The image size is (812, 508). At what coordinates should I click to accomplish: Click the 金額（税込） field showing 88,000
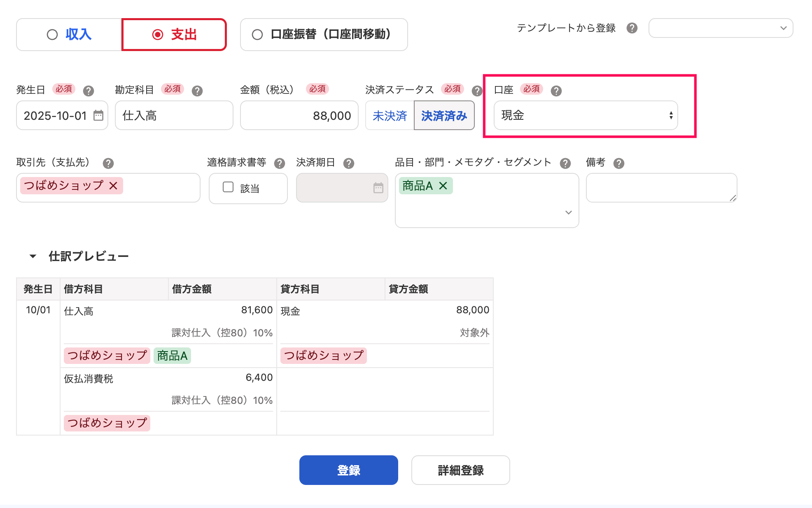click(299, 115)
